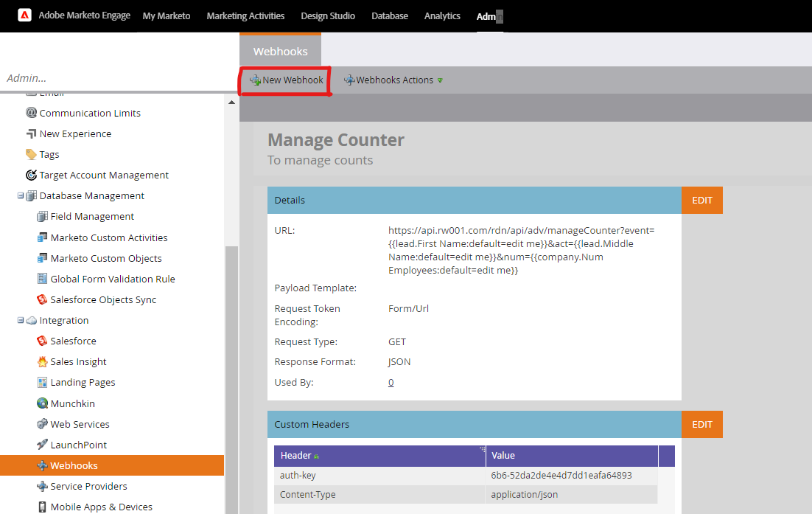The width and height of the screenshot is (812, 514).
Task: Click the JSON response format value
Action: coord(399,361)
